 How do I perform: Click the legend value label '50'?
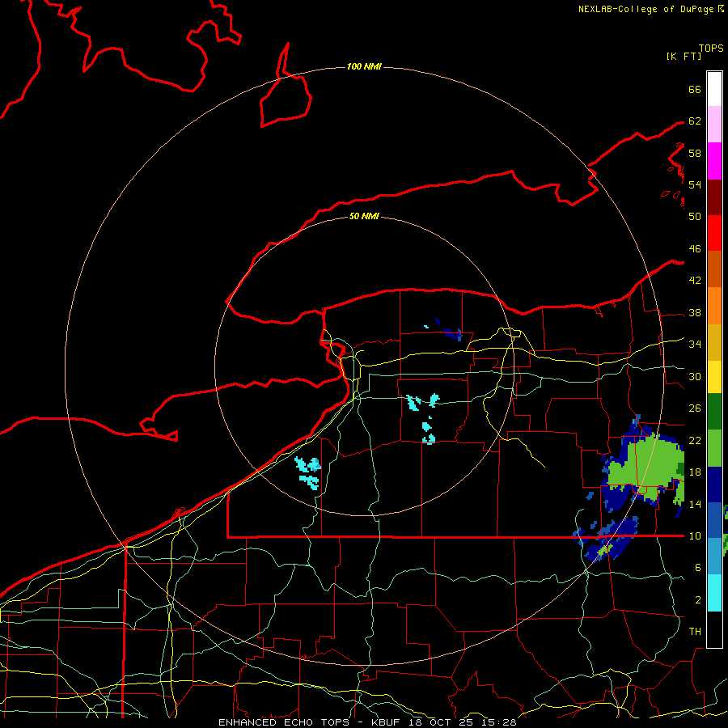(x=695, y=217)
